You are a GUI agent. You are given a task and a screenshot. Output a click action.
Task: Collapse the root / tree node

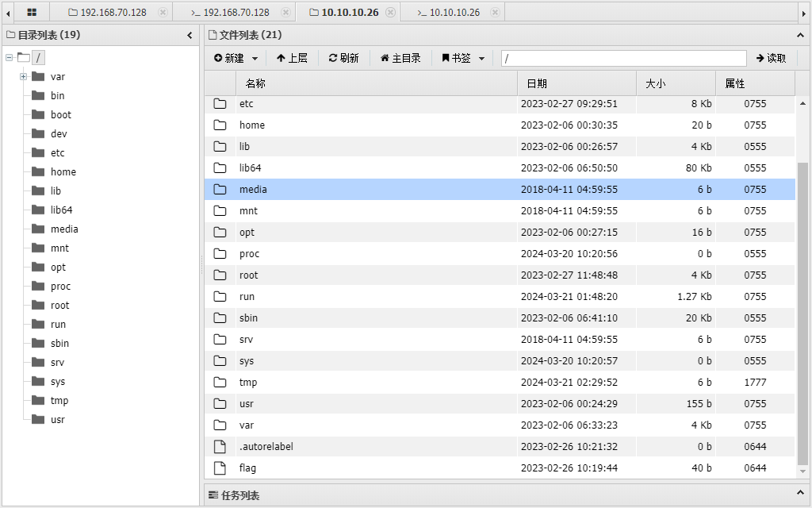(x=10, y=57)
